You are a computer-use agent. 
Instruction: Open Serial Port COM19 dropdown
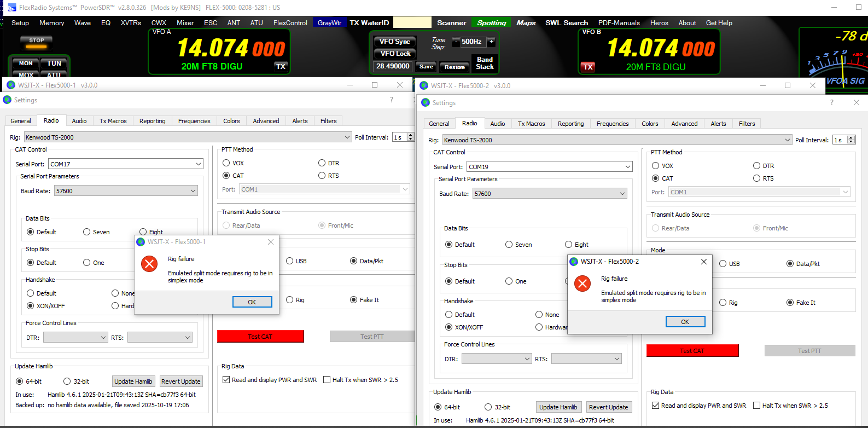coord(550,167)
